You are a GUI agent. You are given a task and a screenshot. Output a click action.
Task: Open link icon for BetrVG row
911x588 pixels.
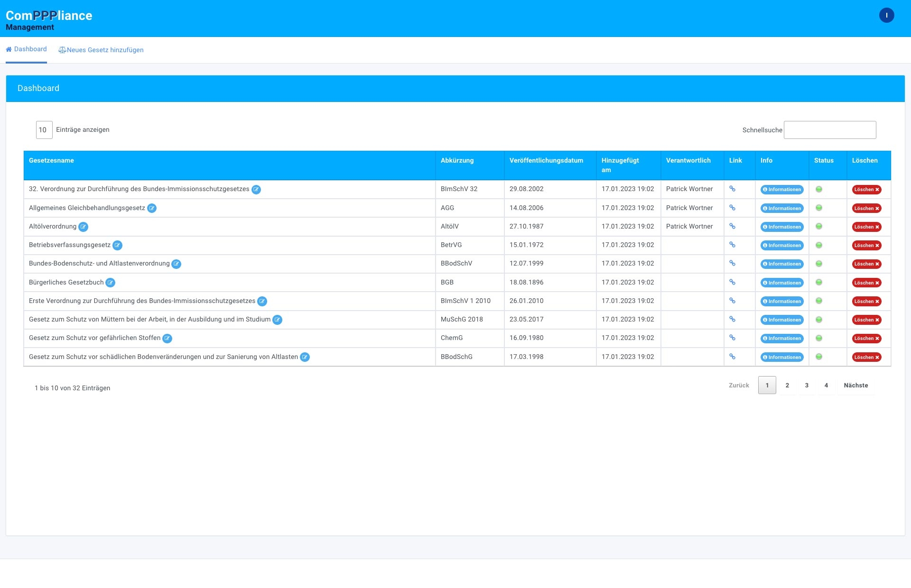732,245
